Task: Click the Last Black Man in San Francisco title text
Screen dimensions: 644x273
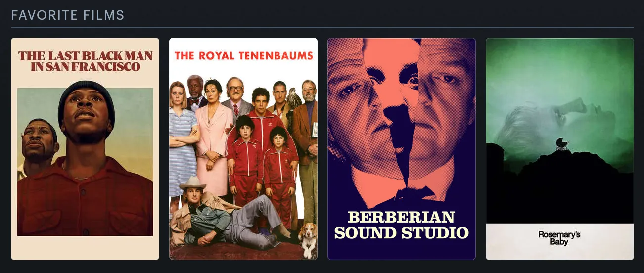Action: (x=85, y=61)
